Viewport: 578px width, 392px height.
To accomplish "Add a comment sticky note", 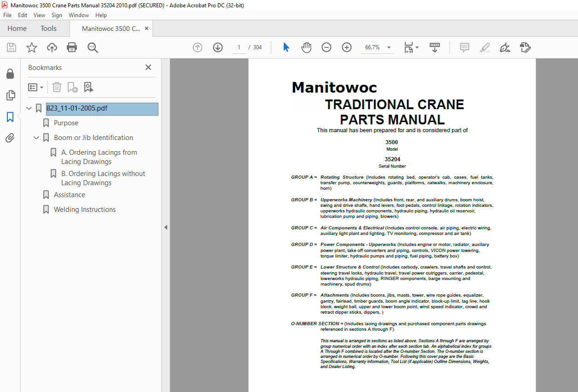I will click(x=465, y=47).
